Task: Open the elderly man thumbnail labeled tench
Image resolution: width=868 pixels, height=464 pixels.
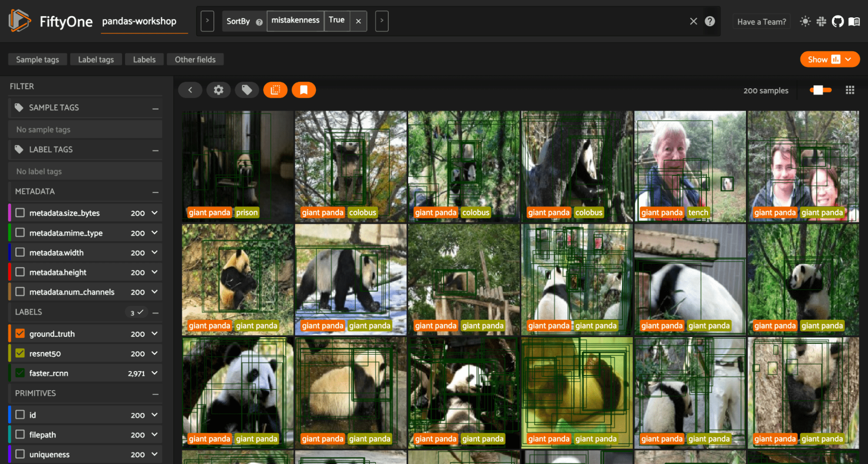Action: click(690, 166)
